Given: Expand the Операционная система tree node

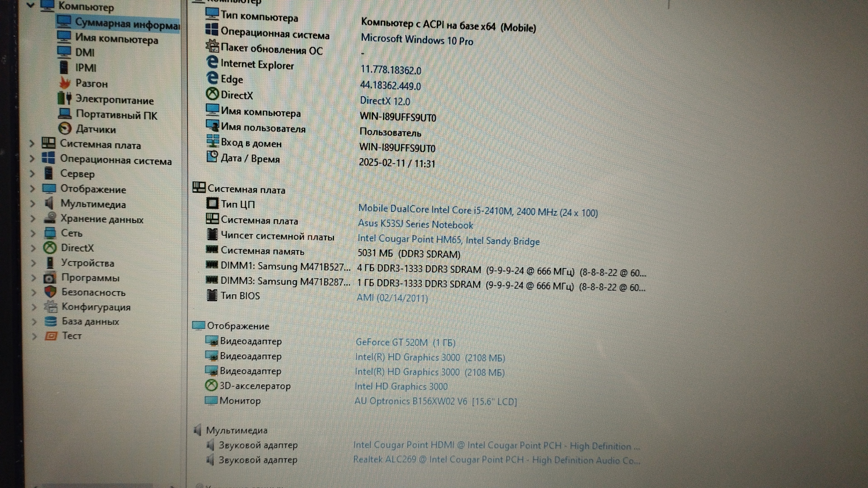Looking at the screenshot, I should pyautogui.click(x=32, y=159).
